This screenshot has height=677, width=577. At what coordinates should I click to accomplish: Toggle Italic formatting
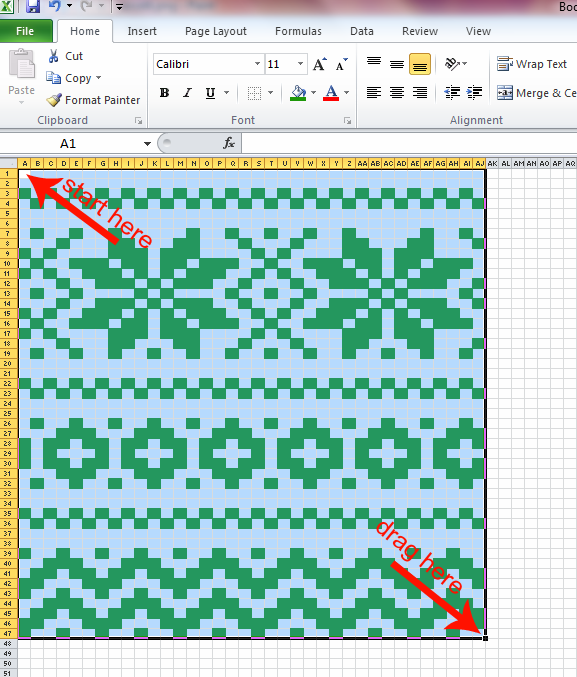click(x=187, y=93)
